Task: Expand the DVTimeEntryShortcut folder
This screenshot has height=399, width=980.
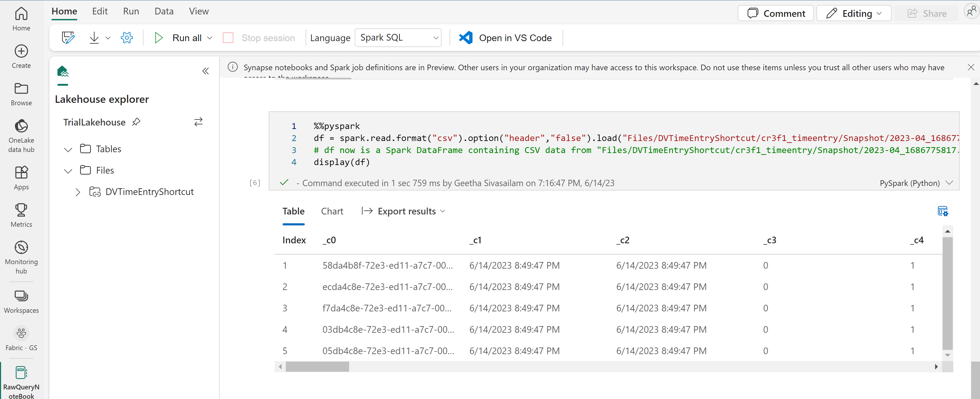Action: (78, 192)
